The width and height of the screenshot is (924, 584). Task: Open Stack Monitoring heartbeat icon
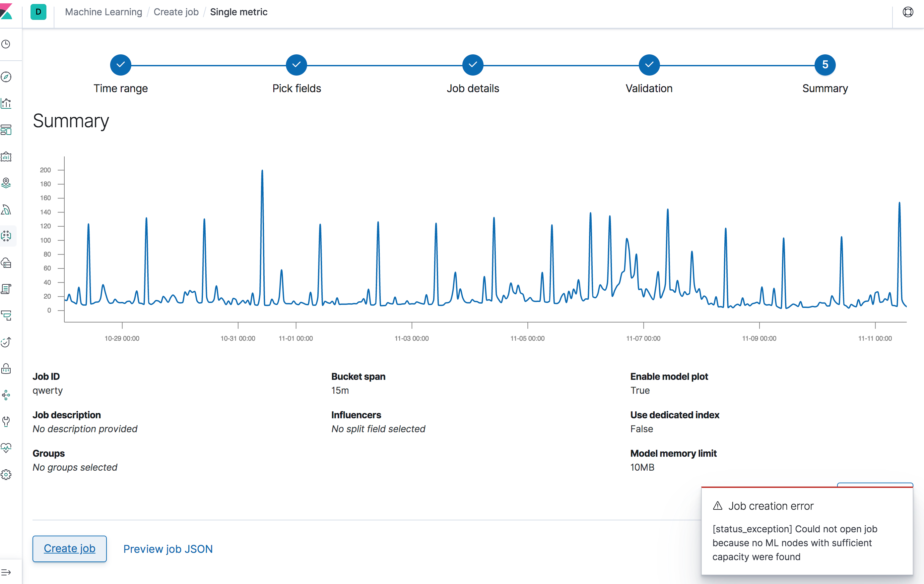[x=6, y=448]
